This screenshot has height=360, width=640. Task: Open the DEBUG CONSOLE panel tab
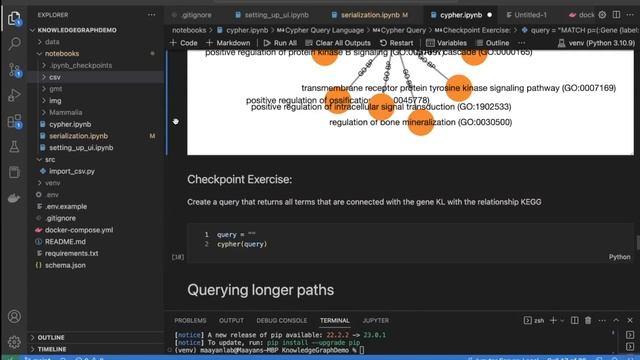282,321
